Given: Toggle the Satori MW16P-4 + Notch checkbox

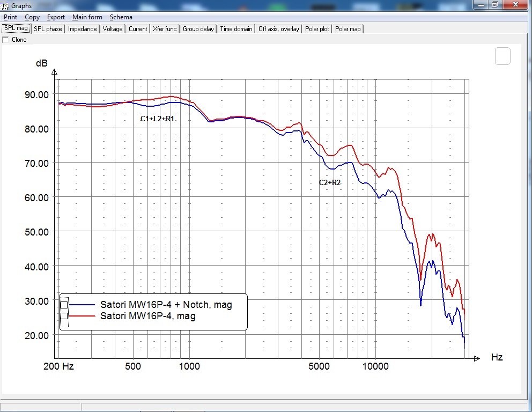Looking at the screenshot, I should 64,305.
